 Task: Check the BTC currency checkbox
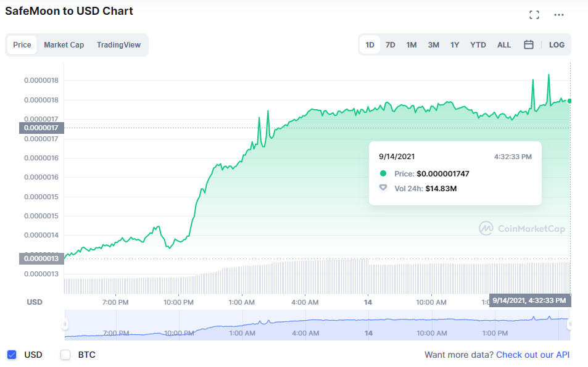coord(65,355)
